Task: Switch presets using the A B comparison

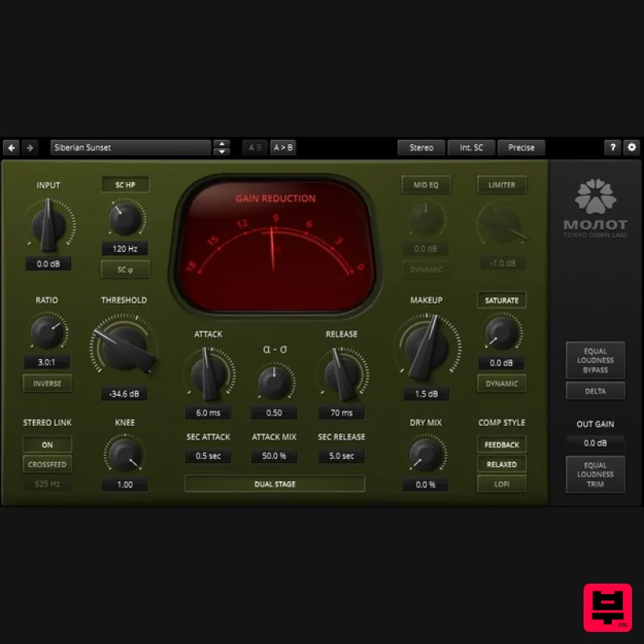Action: click(x=254, y=147)
